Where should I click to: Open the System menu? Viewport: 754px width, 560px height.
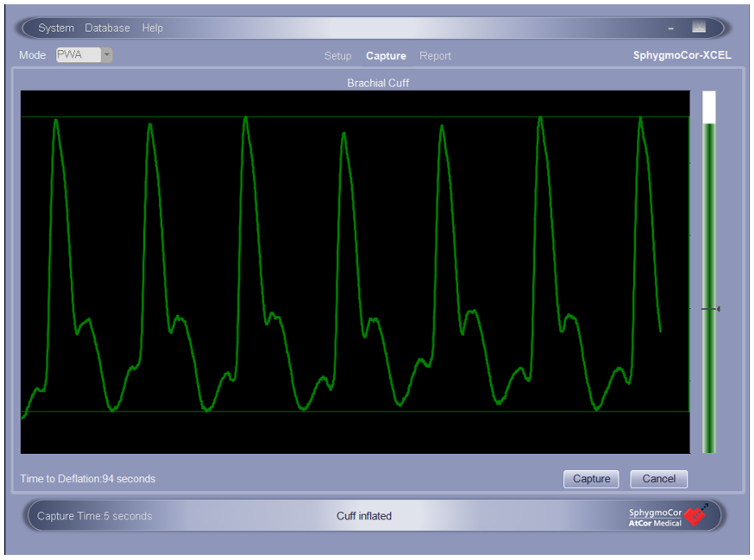[x=56, y=28]
